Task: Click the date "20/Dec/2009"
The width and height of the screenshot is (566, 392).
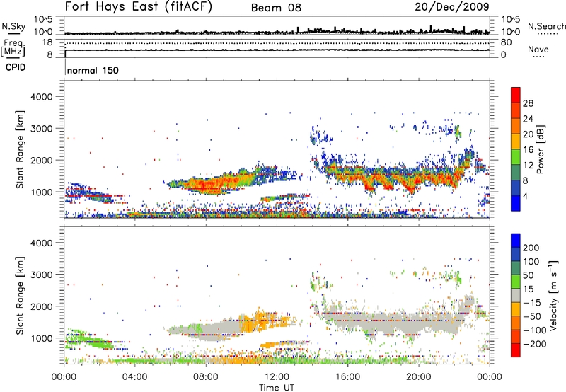Action: click(x=452, y=7)
